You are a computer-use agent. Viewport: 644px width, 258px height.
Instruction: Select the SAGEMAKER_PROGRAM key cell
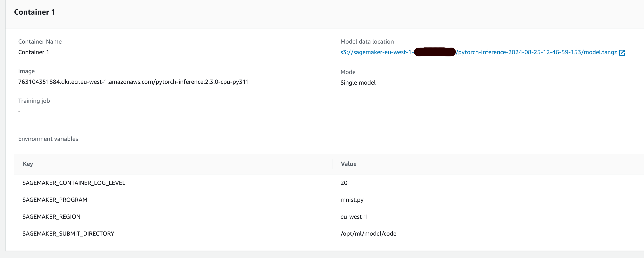click(x=55, y=200)
